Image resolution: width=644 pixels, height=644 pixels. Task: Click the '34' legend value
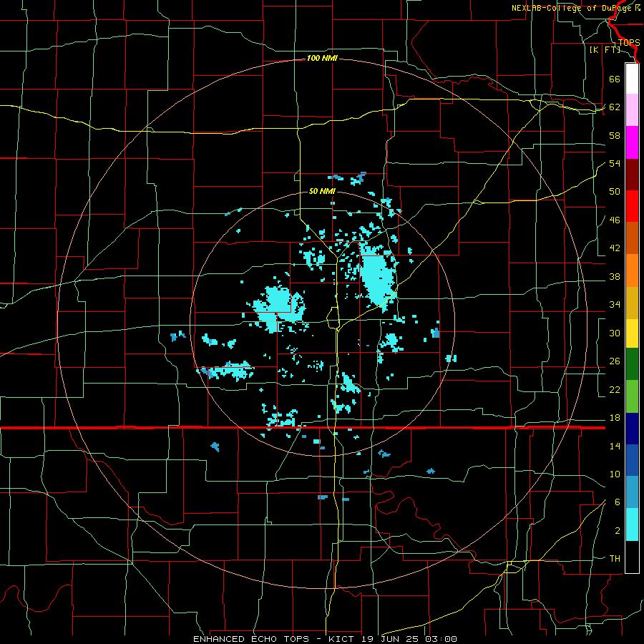click(615, 305)
